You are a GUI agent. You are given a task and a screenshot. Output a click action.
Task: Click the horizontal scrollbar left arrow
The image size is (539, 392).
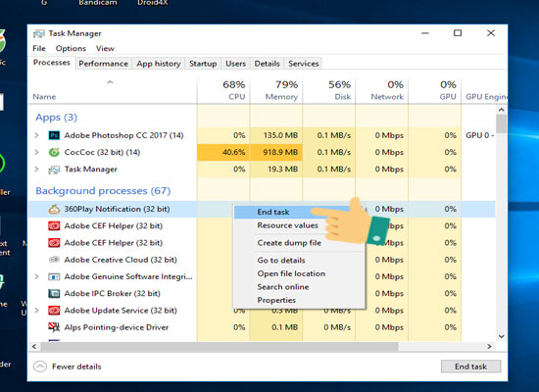tap(34, 346)
